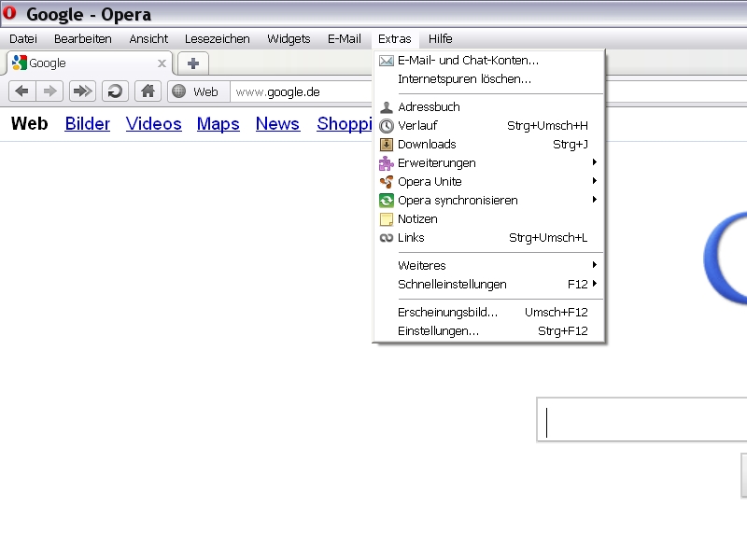This screenshot has height=560, width=747.
Task: Click the forward navigation arrow
Action: 49,91
